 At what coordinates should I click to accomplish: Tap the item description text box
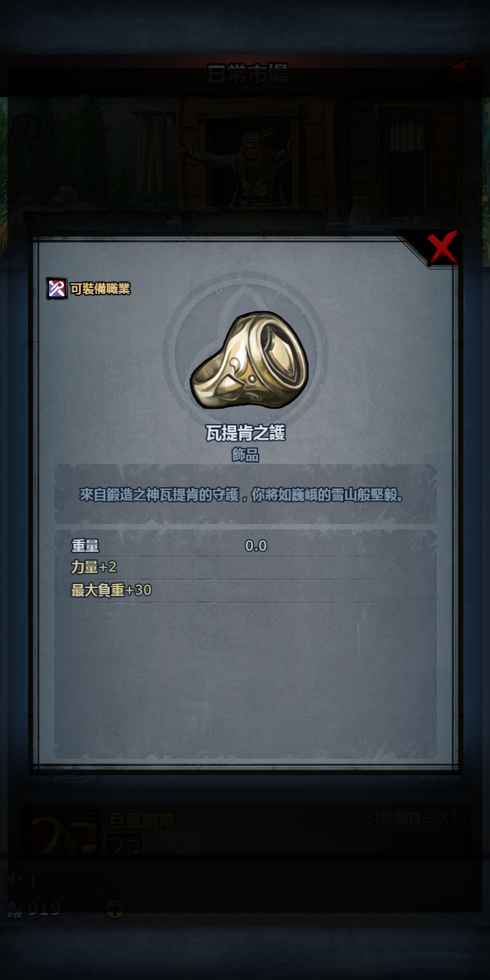click(245, 494)
